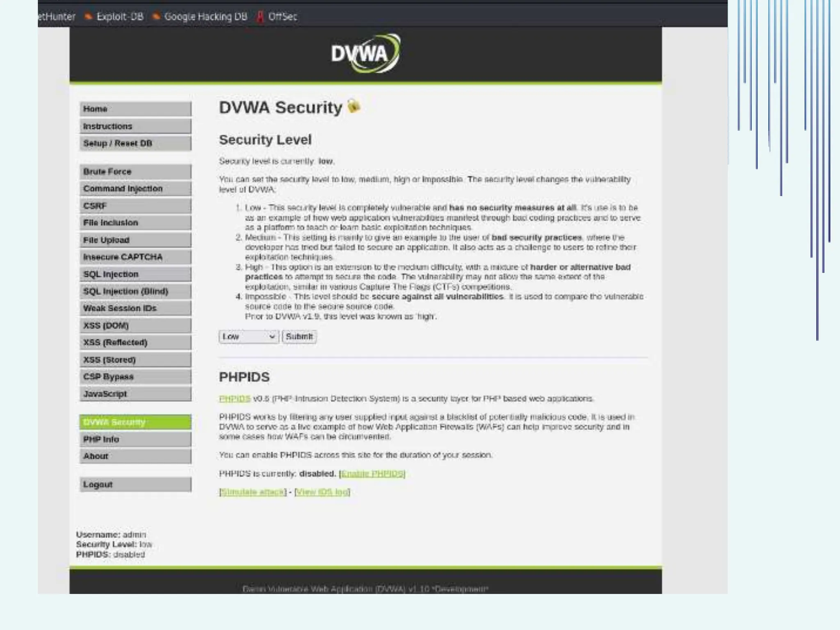Open the Exploit-DB bookmark
The width and height of the screenshot is (840, 630).
pyautogui.click(x=119, y=17)
